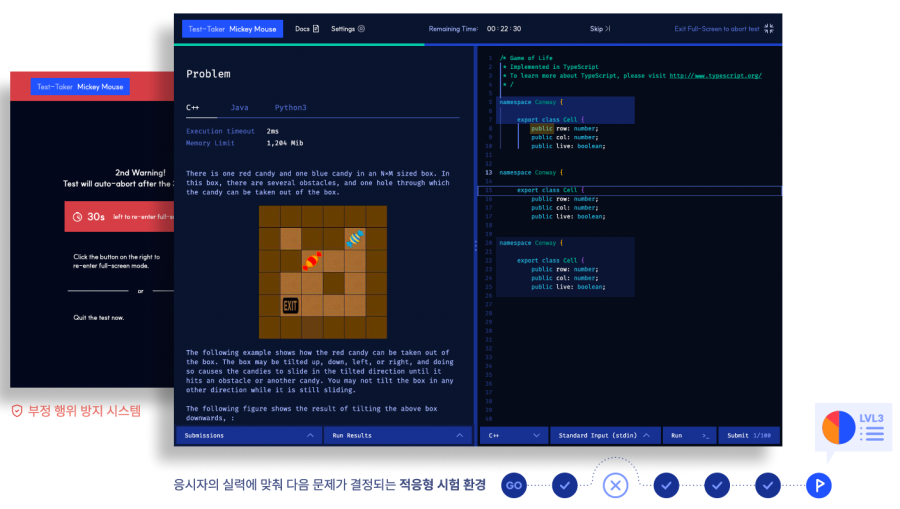The image size is (900, 509).
Task: Click the Run button
Action: (x=689, y=436)
